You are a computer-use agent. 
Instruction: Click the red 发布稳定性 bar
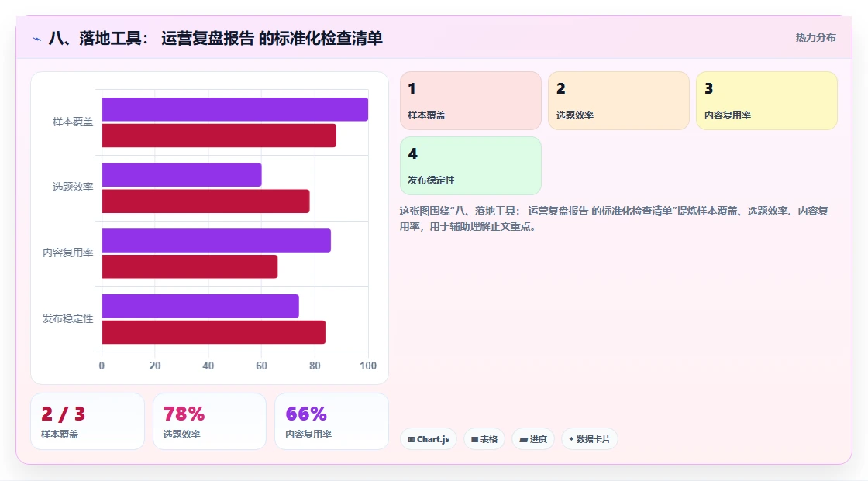214,332
